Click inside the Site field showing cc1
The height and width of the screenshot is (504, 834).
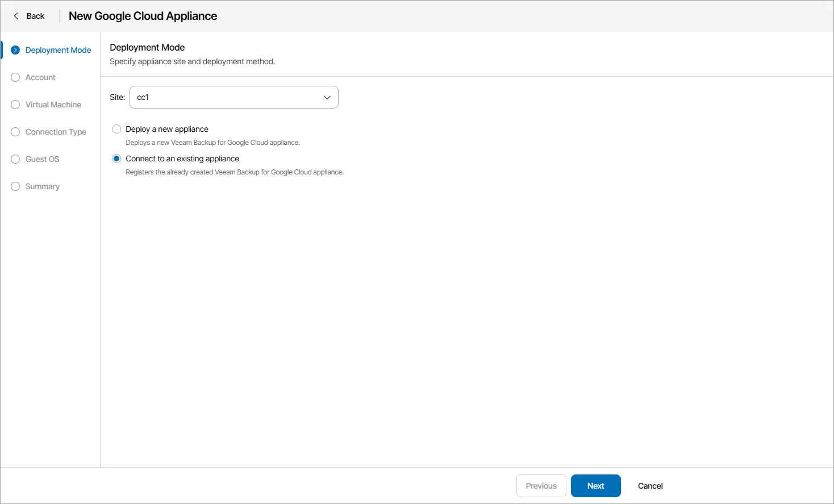[216, 97]
